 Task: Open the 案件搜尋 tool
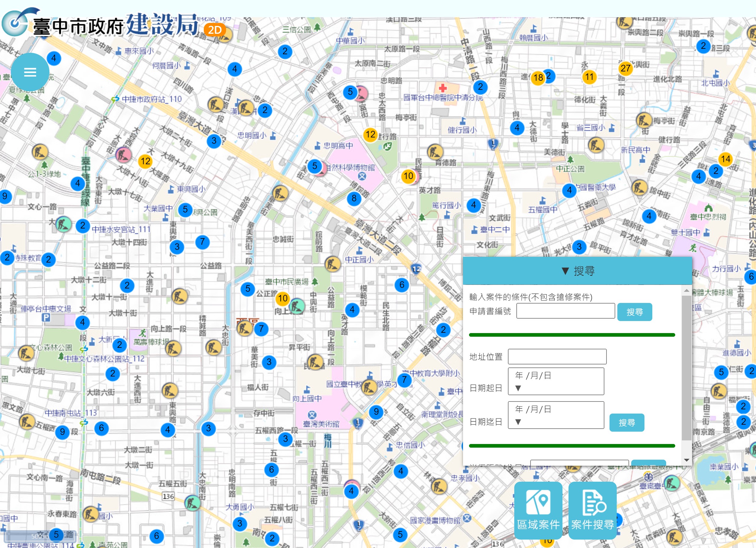[592, 510]
